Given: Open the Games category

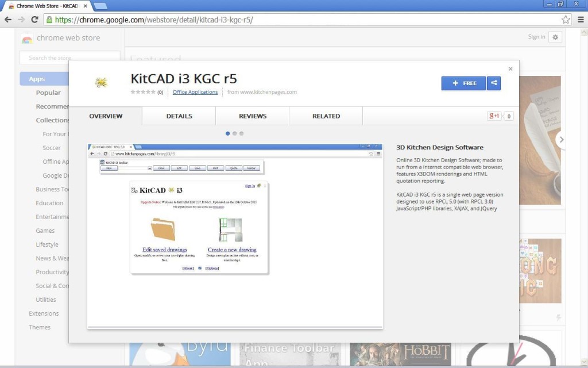Looking at the screenshot, I should point(45,231).
